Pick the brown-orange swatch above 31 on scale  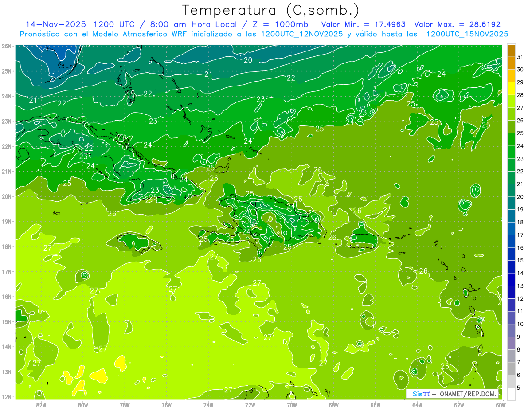click(x=511, y=51)
